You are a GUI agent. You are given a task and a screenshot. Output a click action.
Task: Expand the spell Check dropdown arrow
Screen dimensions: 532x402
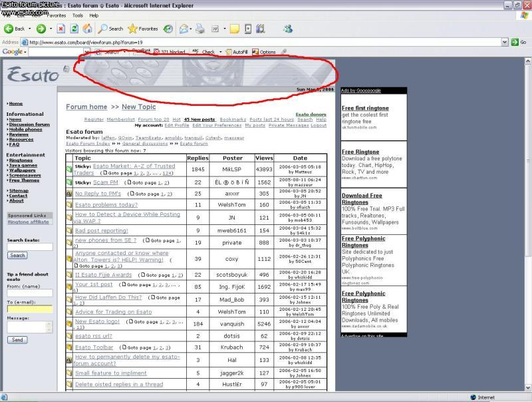tap(221, 52)
